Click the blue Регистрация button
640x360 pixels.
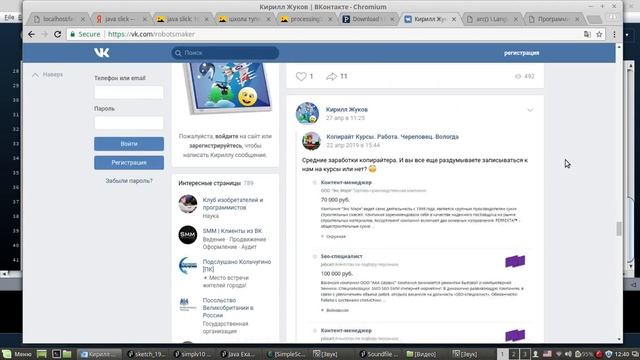129,162
